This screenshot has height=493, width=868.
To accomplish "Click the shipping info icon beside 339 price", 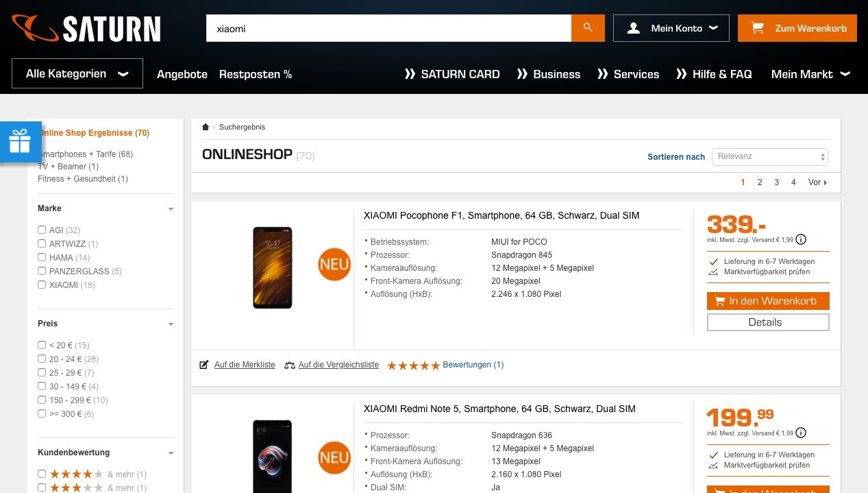I will (801, 240).
